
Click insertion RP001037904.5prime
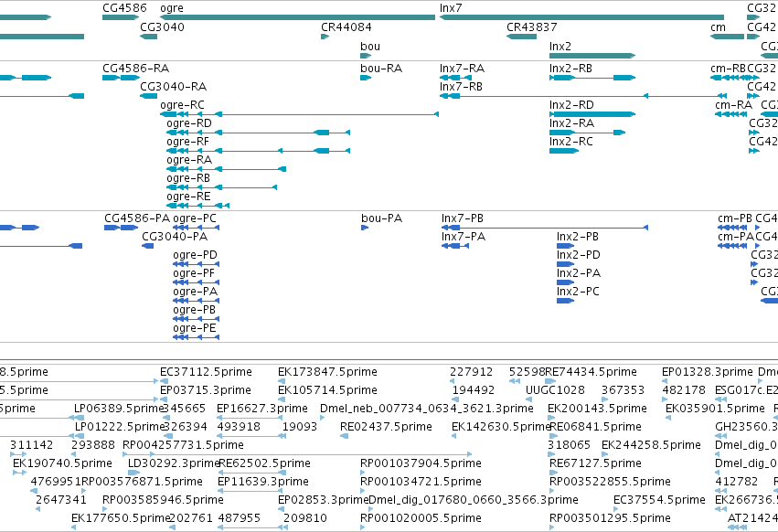pyautogui.click(x=363, y=473)
